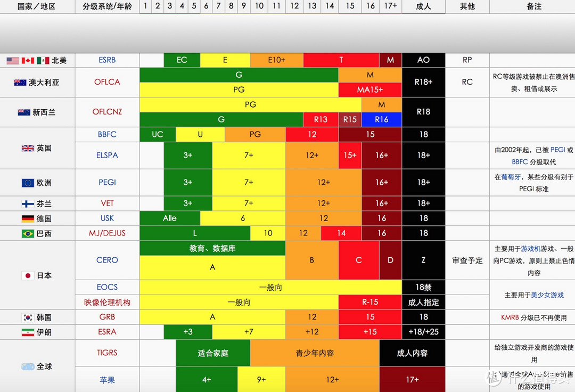Open the GRB link for Korea
Screen dimensions: 575x392
point(107,317)
